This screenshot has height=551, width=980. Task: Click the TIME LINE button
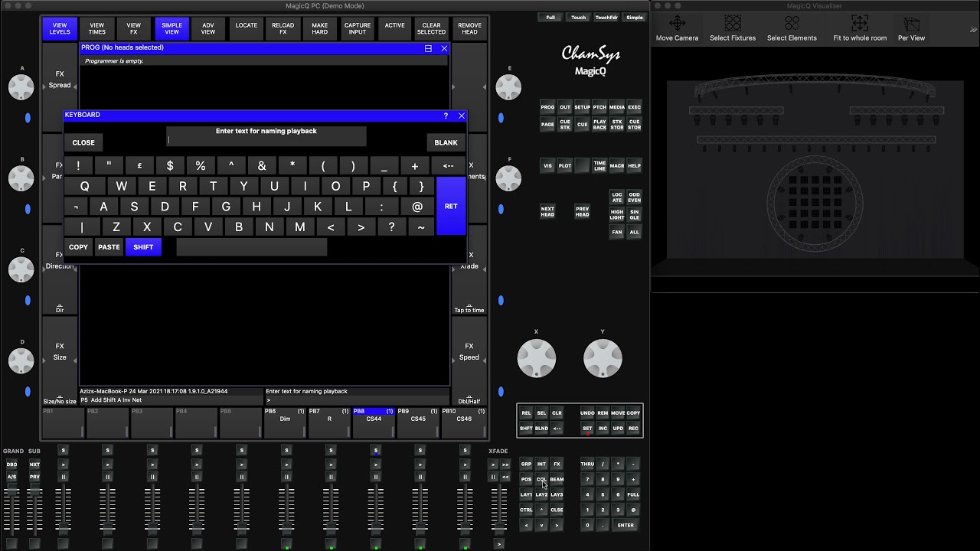599,166
